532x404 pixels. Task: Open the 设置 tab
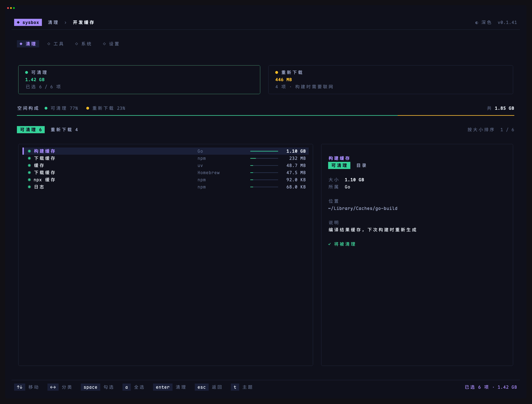click(x=111, y=44)
